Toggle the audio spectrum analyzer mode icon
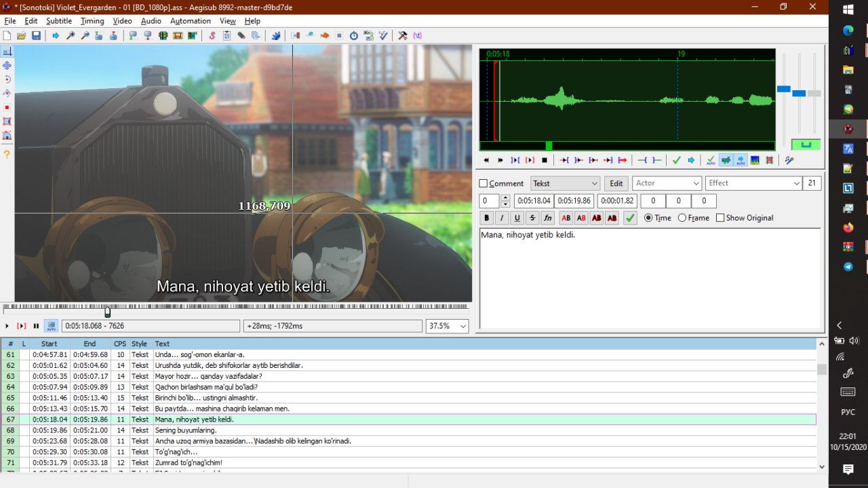Screen dimensions: 868x488 point(754,160)
